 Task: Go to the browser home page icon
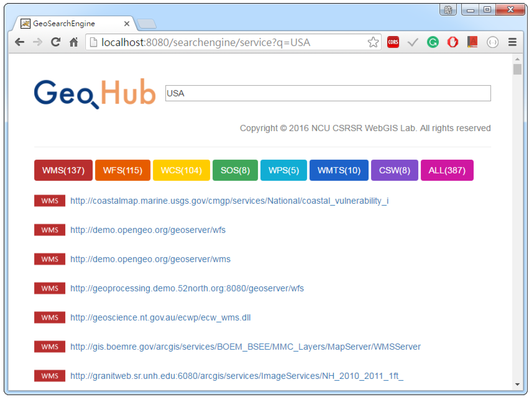pyautogui.click(x=74, y=42)
